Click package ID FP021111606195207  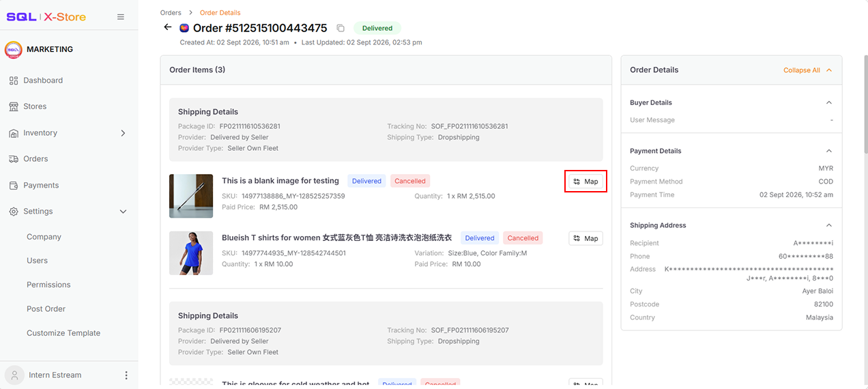coord(250,330)
